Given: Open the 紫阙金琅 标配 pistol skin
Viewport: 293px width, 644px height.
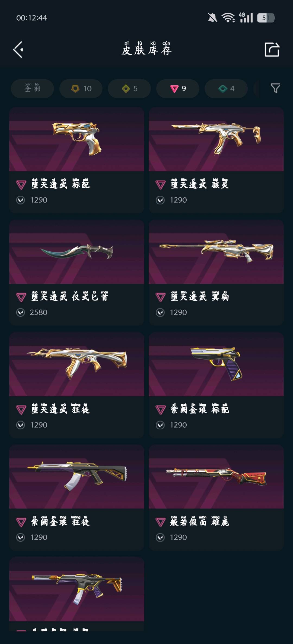Looking at the screenshot, I should click(x=216, y=385).
